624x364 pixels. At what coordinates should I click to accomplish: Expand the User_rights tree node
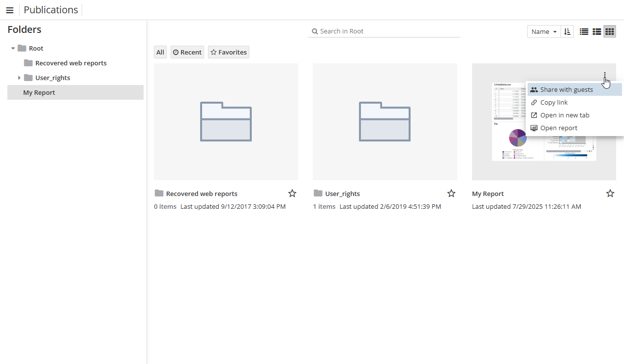point(19,78)
